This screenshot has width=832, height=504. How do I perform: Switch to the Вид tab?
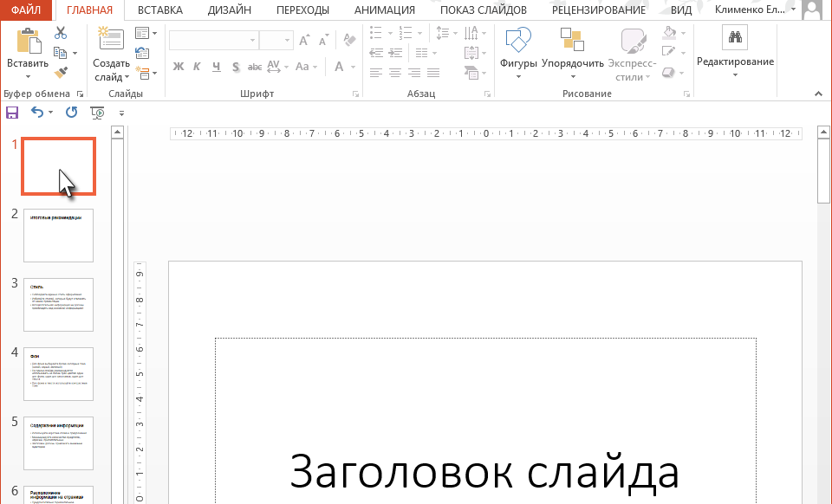pos(681,10)
